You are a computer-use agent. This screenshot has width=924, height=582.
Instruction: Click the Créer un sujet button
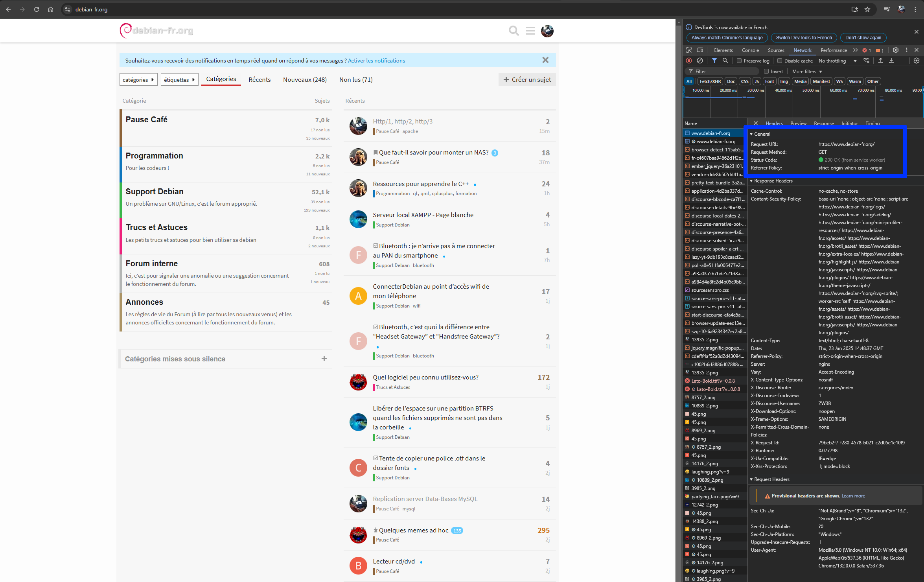click(527, 79)
